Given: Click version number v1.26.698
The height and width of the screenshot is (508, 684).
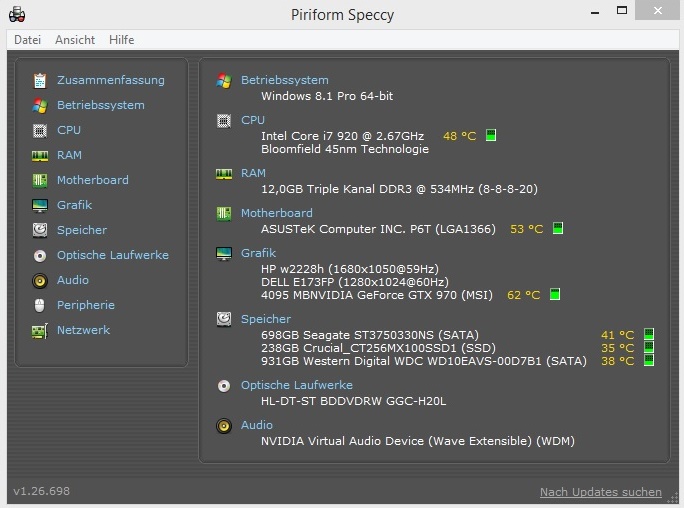Looking at the screenshot, I should tap(41, 491).
